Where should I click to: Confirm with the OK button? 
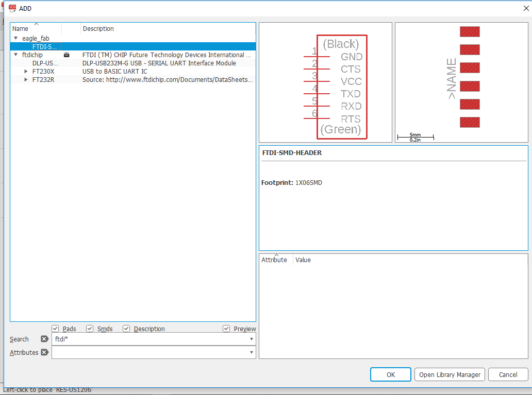[x=391, y=374]
